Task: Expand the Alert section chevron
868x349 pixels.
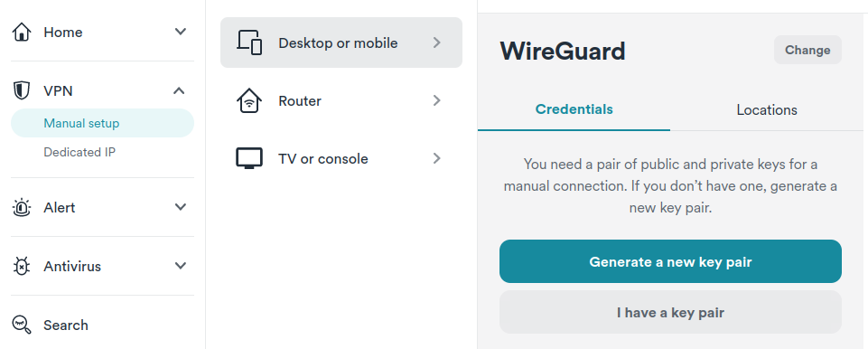Action: coord(181,207)
